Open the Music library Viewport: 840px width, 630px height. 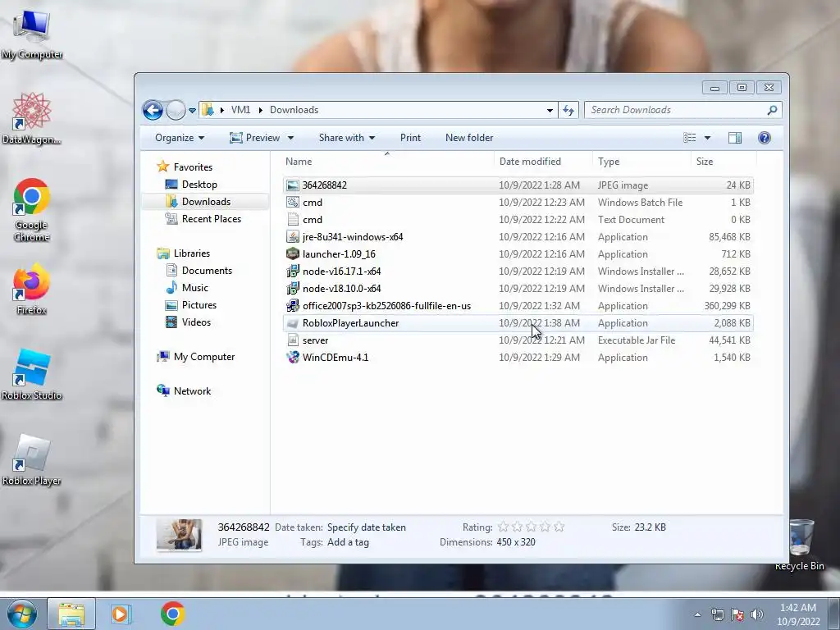click(x=194, y=288)
